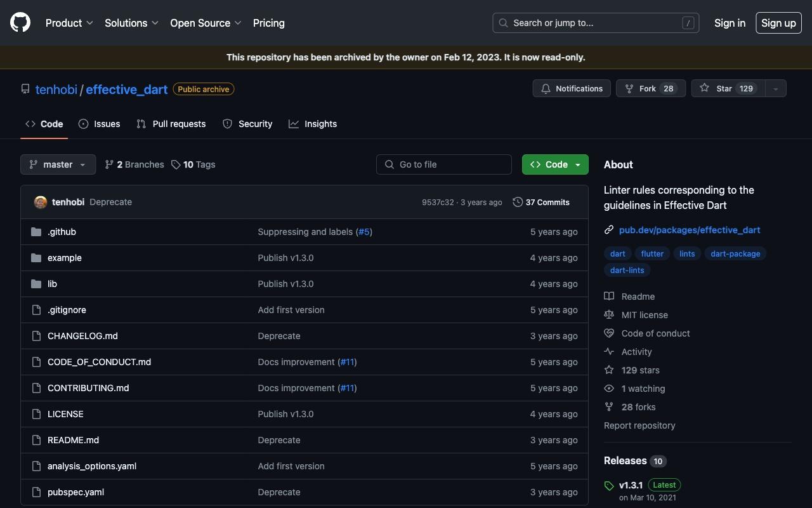Click the LICENSE file icon
This screenshot has height=508, width=812.
pyautogui.click(x=36, y=414)
